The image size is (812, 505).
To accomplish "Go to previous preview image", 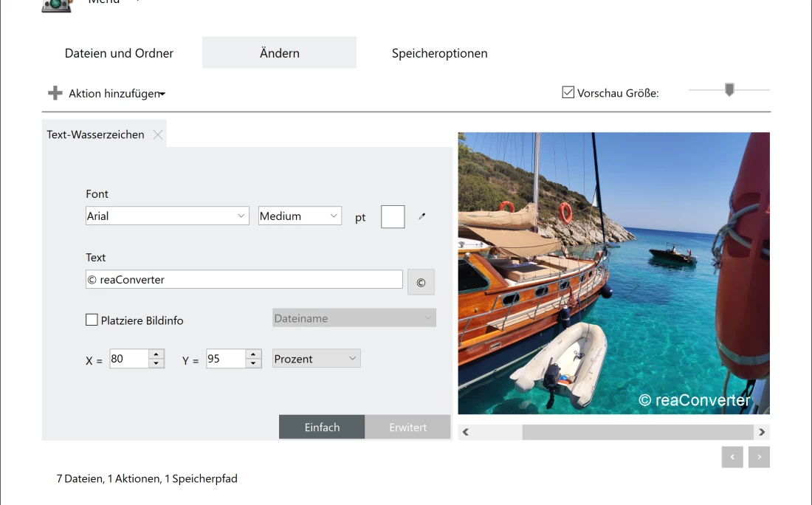I will [x=732, y=457].
